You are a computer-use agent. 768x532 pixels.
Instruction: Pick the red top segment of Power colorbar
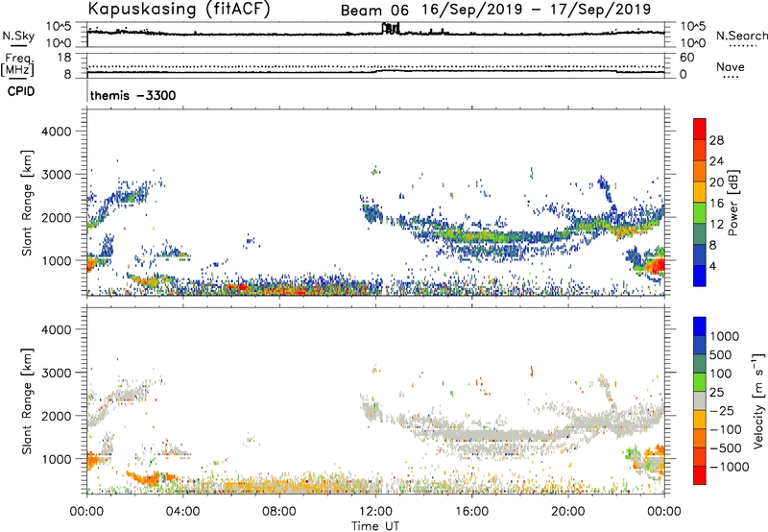pos(700,129)
